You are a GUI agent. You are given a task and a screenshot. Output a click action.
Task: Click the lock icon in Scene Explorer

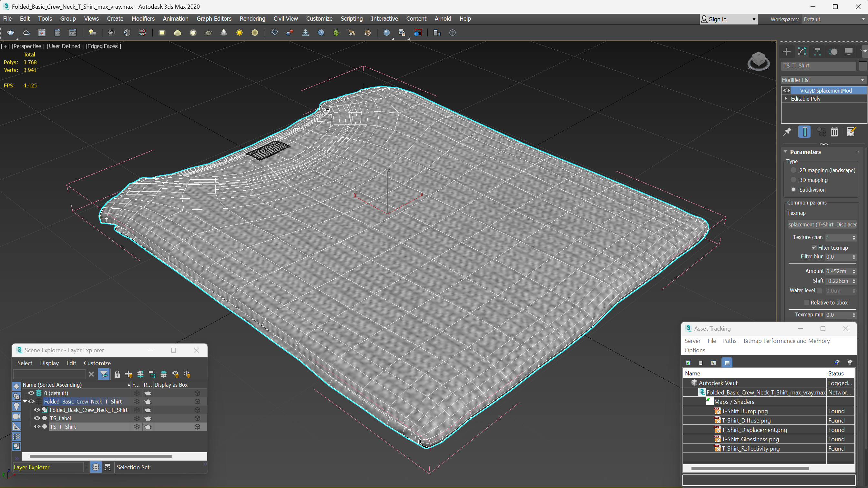click(117, 374)
